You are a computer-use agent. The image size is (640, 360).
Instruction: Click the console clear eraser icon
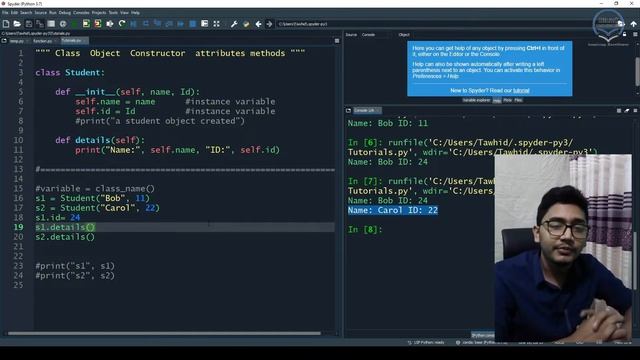[x=627, y=111]
